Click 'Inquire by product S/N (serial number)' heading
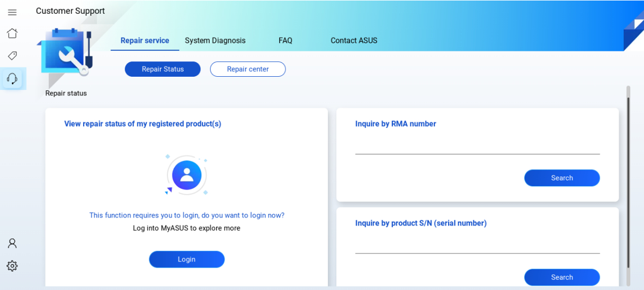This screenshot has height=290, width=644. (421, 223)
